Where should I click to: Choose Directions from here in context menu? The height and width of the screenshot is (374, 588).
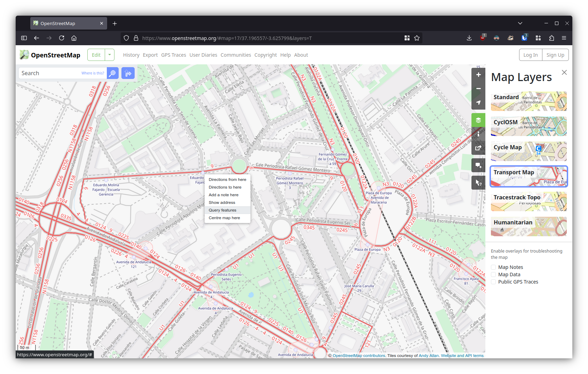[x=228, y=180]
